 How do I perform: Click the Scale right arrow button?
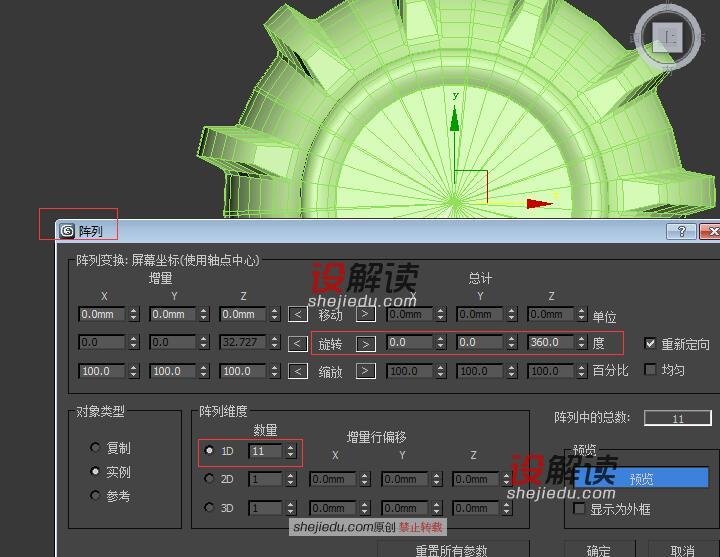(x=366, y=371)
